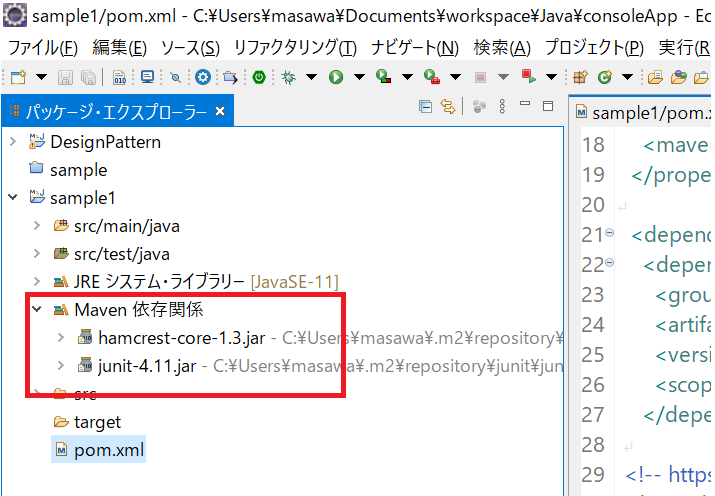The image size is (715, 496).
Task: Select the パッケージ・エクスプローラー tab
Action: pyautogui.click(x=116, y=111)
